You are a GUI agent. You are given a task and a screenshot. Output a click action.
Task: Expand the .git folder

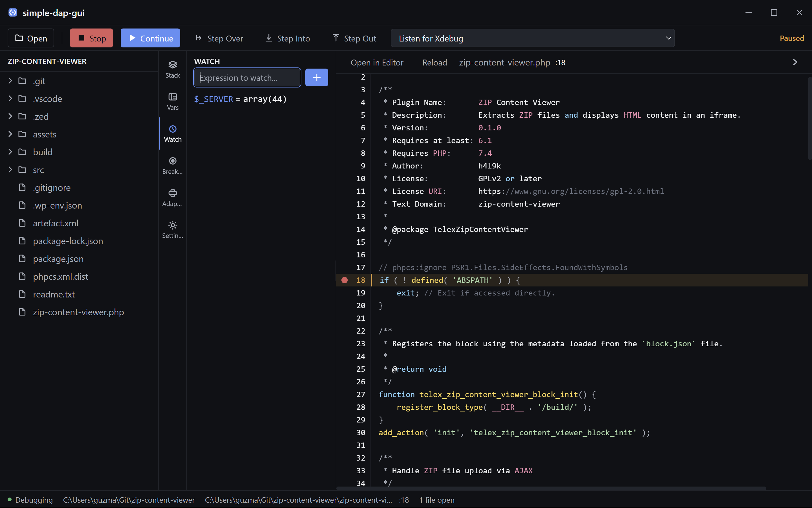click(x=10, y=81)
